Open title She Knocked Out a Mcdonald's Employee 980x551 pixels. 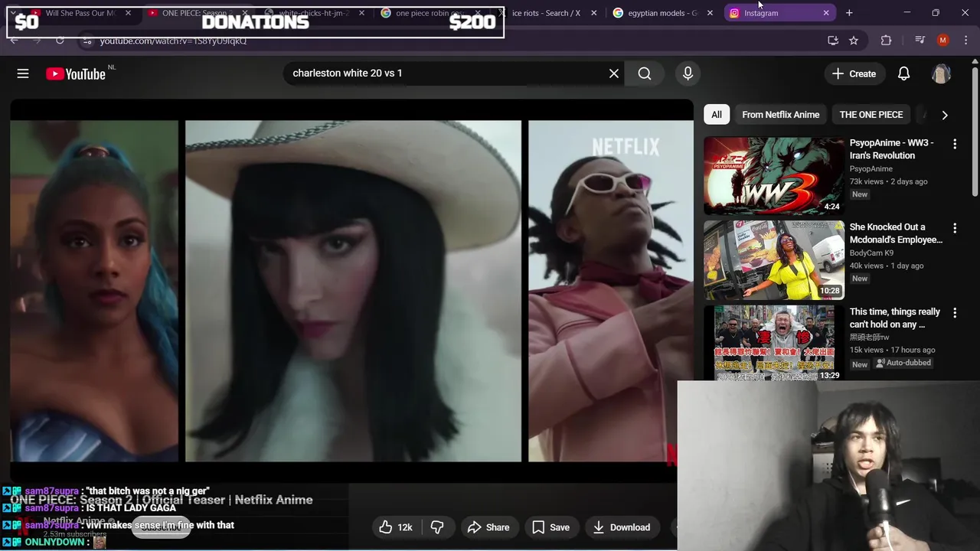896,233
